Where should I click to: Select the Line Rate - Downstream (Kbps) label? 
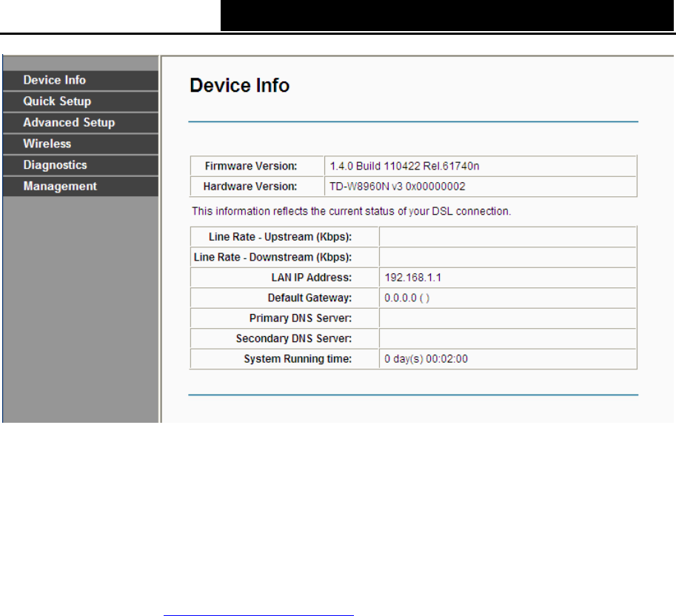coord(273,257)
